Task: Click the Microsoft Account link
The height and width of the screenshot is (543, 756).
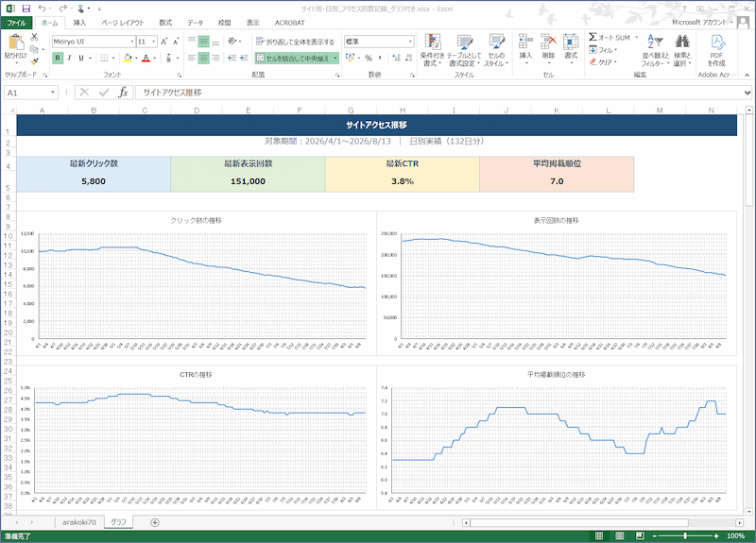Action: click(x=699, y=22)
